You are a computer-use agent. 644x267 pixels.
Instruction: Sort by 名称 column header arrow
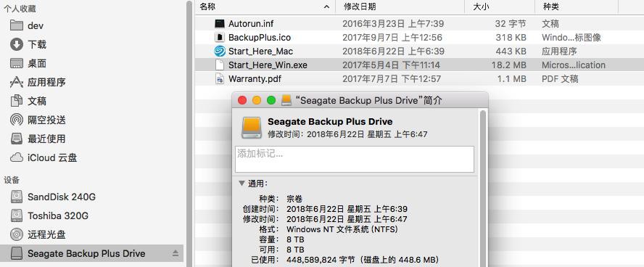[326, 7]
